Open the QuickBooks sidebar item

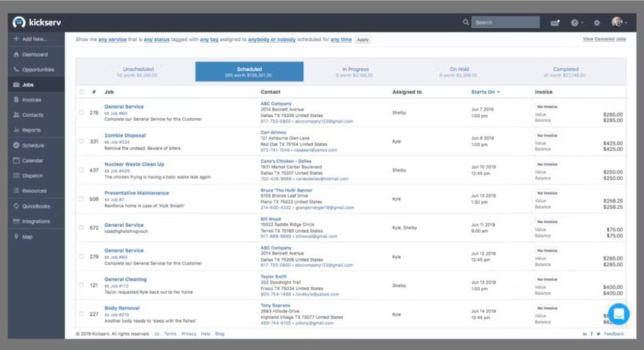click(x=35, y=206)
